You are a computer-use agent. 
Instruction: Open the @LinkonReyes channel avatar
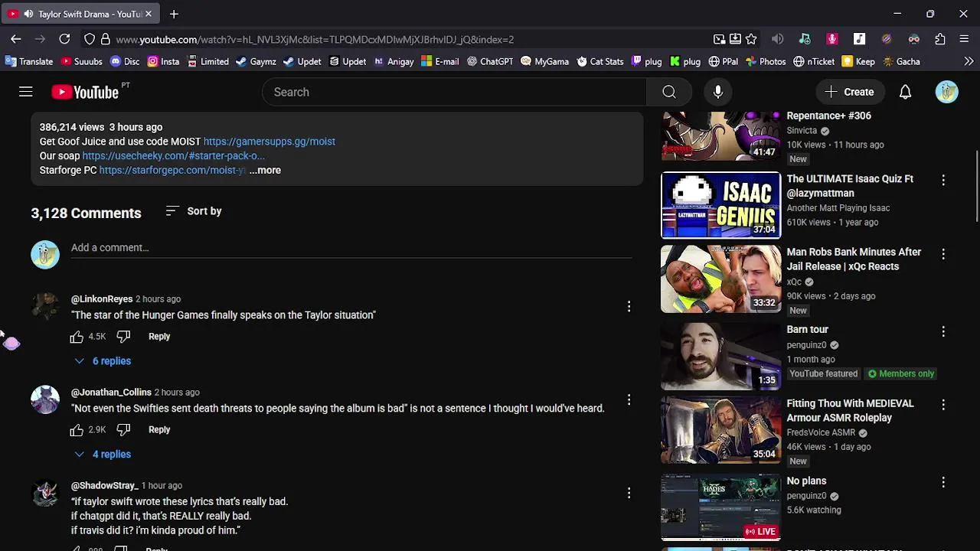pyautogui.click(x=45, y=306)
